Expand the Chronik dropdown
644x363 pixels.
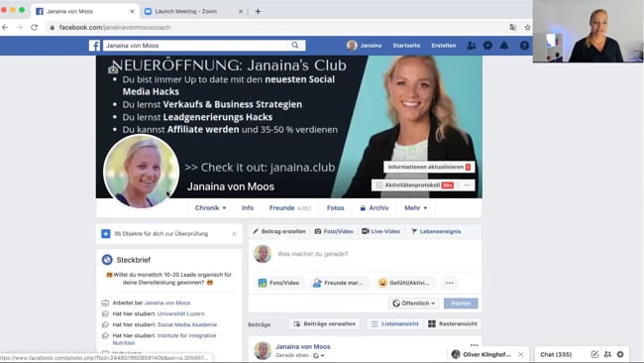click(x=210, y=208)
